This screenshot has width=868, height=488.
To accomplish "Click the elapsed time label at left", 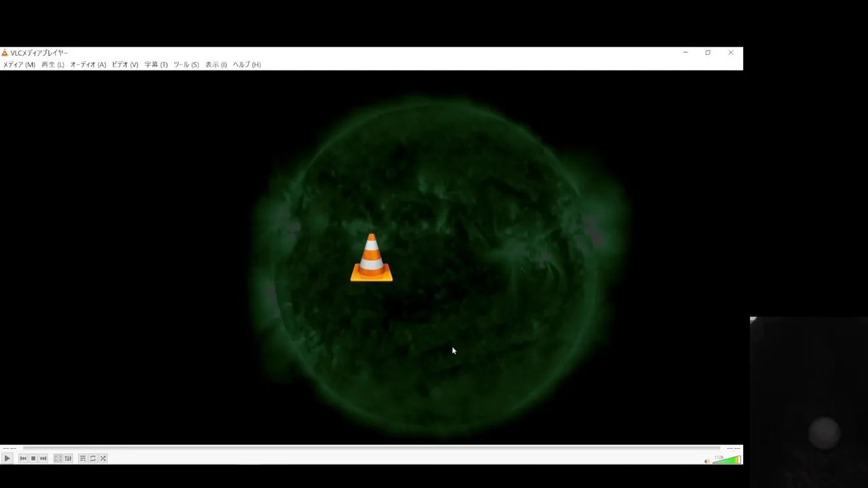I will point(9,449).
